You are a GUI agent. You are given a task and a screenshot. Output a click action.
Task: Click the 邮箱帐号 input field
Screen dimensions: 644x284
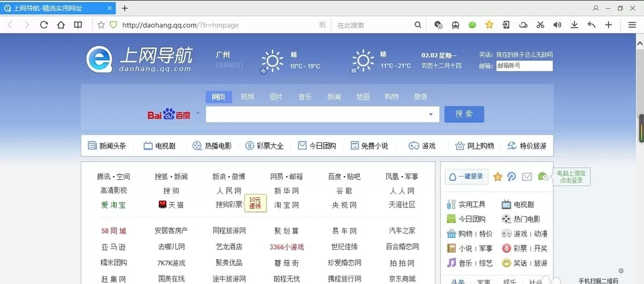coord(524,66)
